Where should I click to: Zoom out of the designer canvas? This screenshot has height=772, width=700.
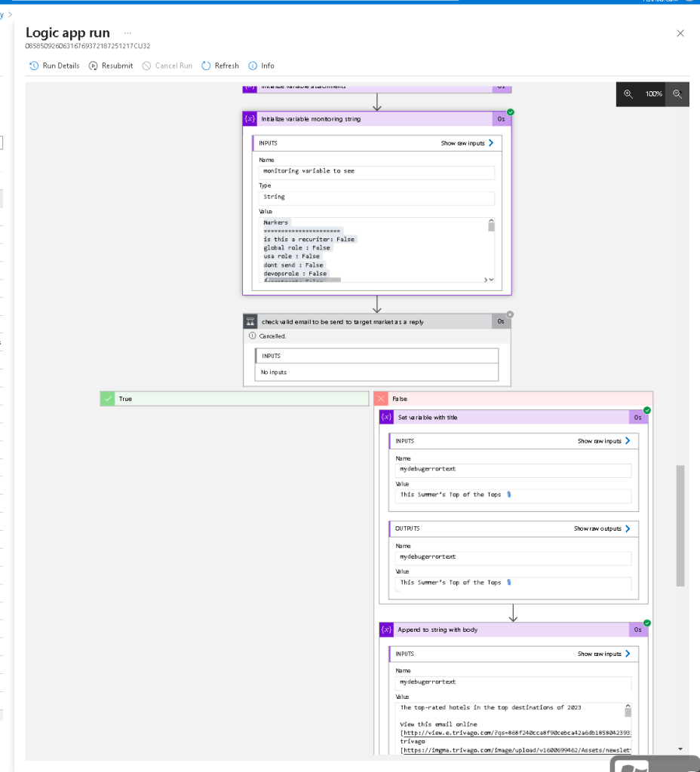coord(677,94)
